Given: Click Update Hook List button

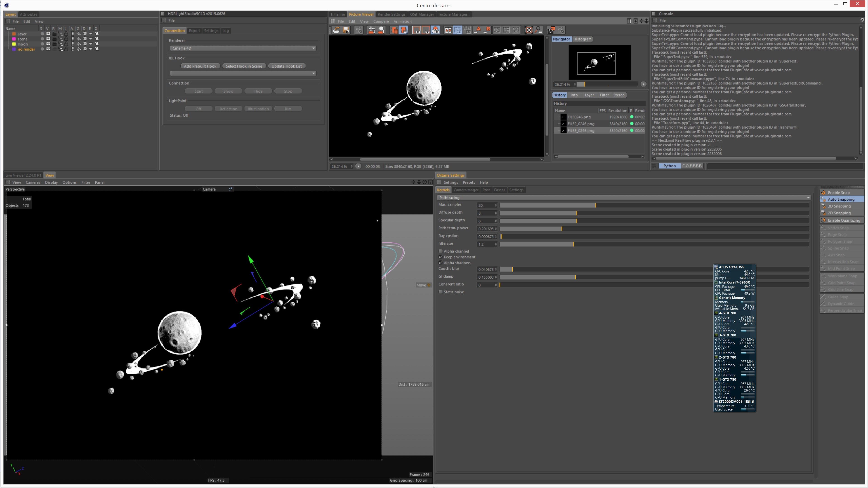Looking at the screenshot, I should pos(286,66).
